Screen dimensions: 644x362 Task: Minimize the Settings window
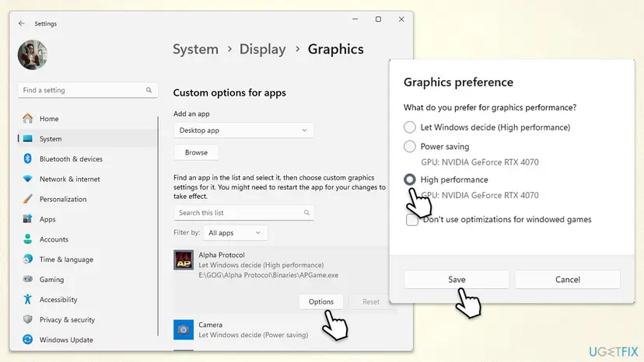(355, 19)
